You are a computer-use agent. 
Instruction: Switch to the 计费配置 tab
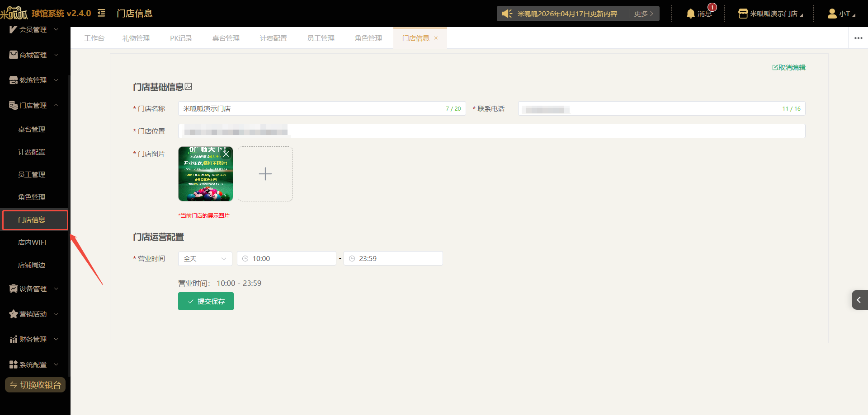[274, 38]
